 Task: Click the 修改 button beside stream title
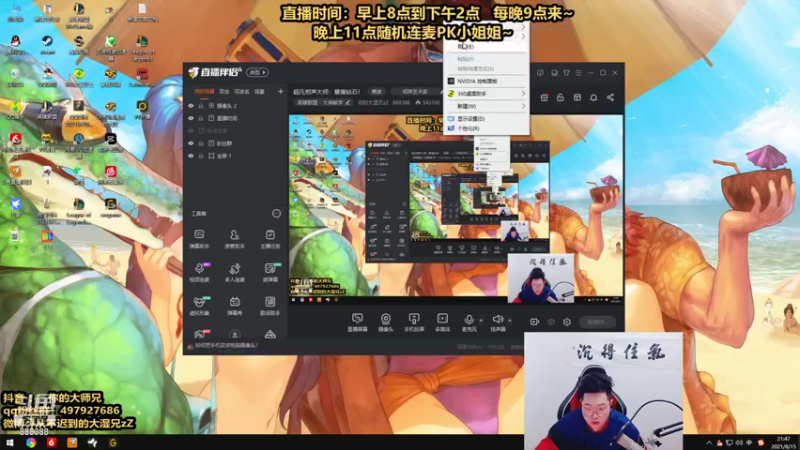(x=377, y=92)
